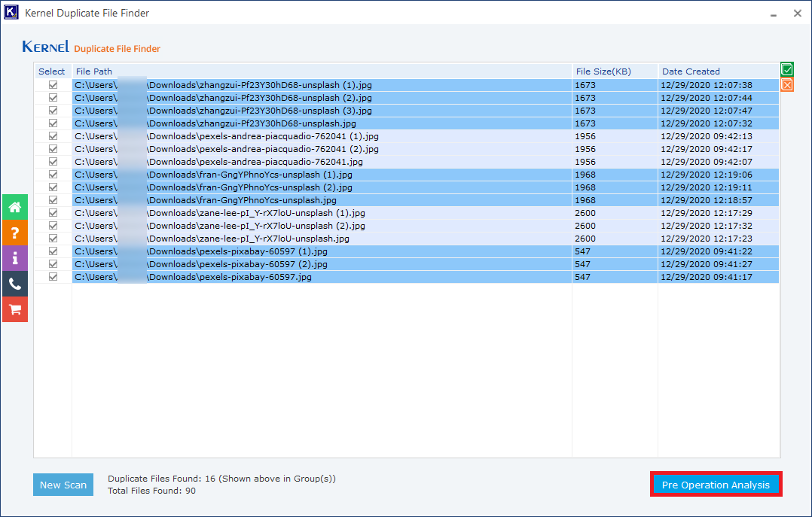Click date created 12/29/2020 12:07:38
This screenshot has height=517, width=812.
pos(707,85)
